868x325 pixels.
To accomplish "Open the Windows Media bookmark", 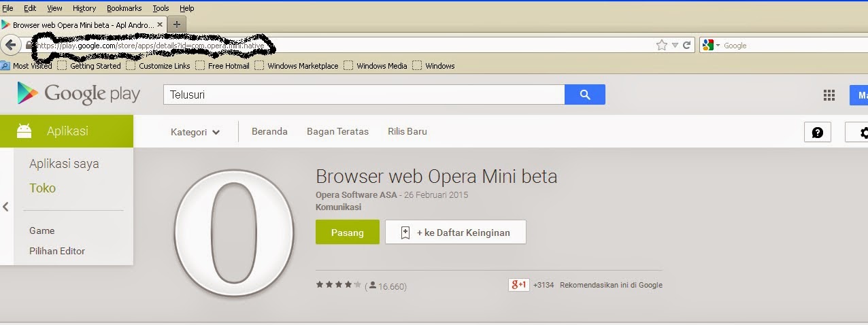I will 375,66.
